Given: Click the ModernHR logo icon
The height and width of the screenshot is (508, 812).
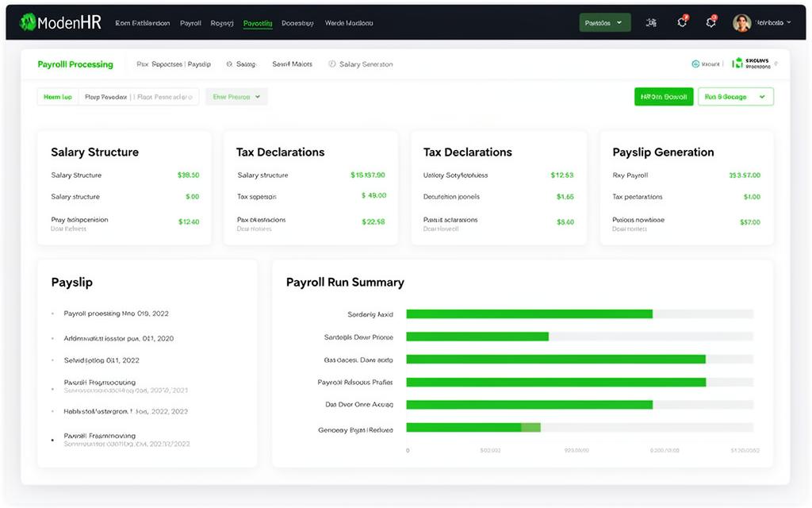Looking at the screenshot, I should [29, 22].
